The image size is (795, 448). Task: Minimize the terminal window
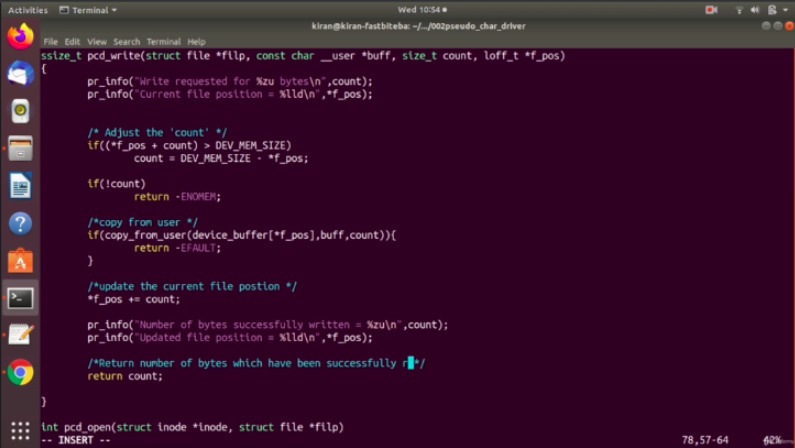point(766,26)
